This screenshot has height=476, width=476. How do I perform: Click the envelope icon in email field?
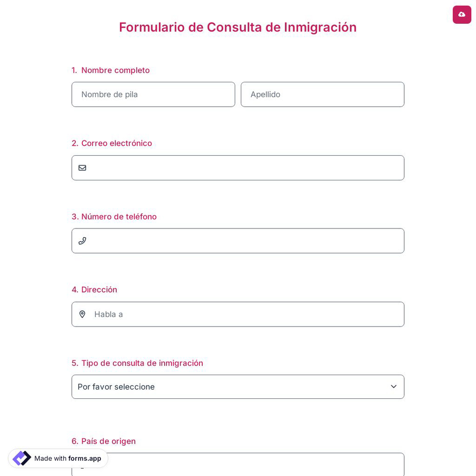[x=82, y=168]
